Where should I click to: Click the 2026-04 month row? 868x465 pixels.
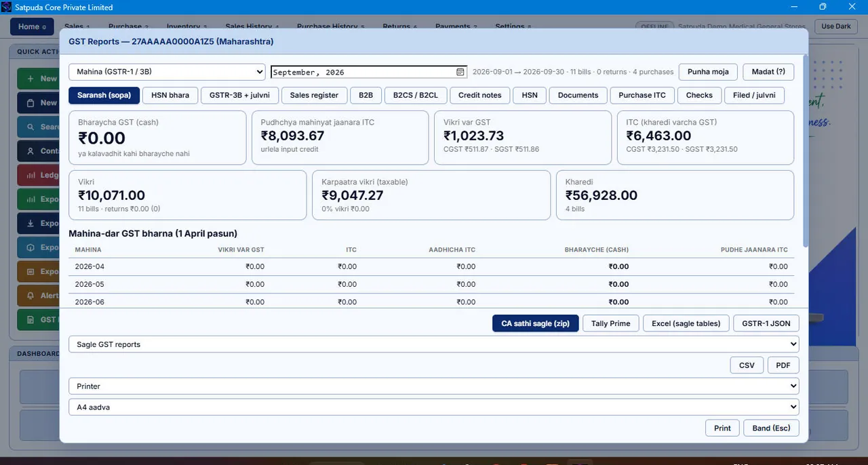[x=431, y=267]
